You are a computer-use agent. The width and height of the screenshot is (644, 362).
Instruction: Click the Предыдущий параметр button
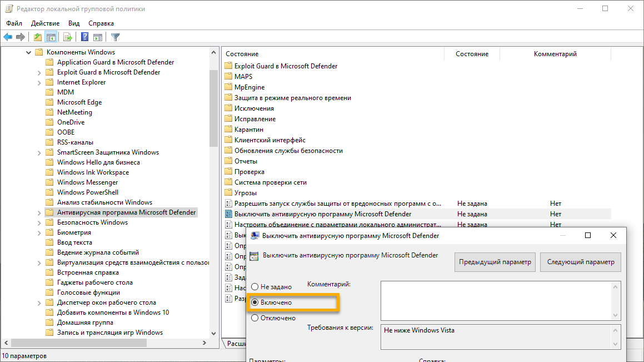pyautogui.click(x=495, y=262)
